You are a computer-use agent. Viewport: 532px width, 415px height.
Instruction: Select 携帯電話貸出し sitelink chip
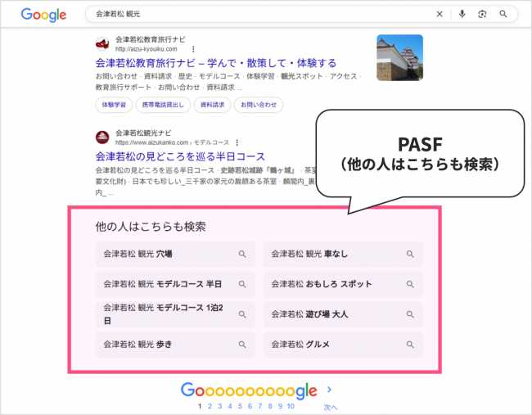coord(163,105)
